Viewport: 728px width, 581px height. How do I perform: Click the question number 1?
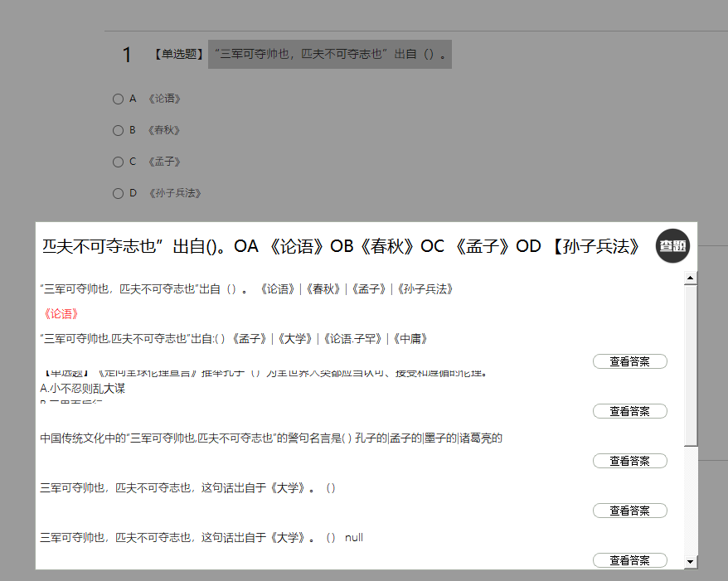tap(127, 55)
